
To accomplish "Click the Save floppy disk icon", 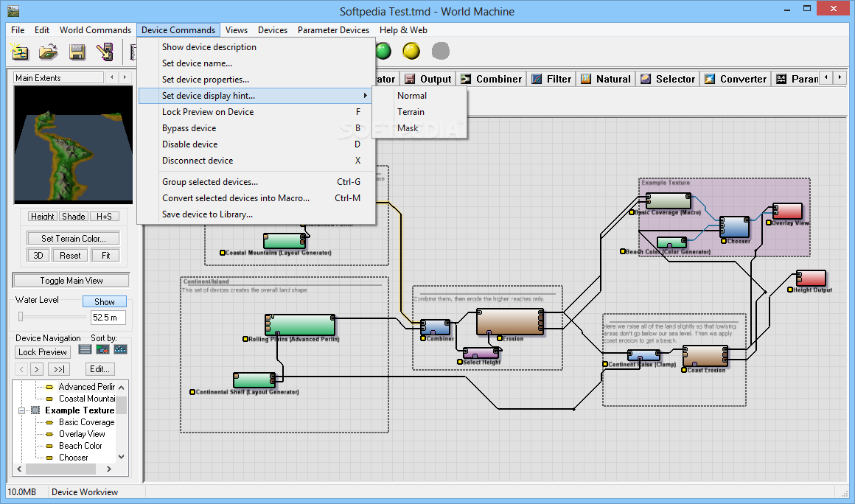I will (77, 52).
